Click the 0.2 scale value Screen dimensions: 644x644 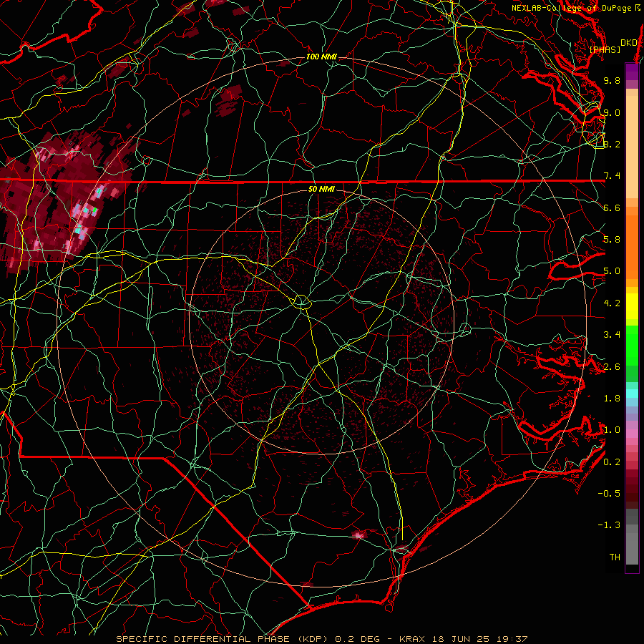612,462
